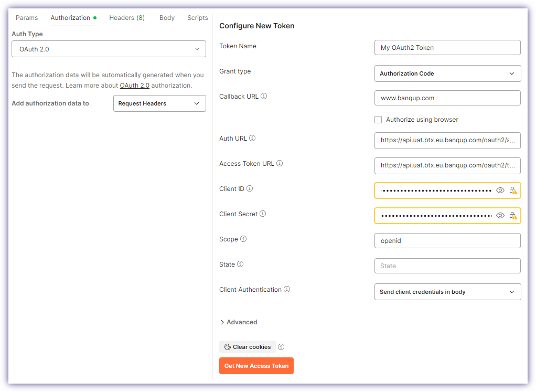The width and height of the screenshot is (536, 392).
Task: Enable Authorize using browser
Action: [x=378, y=120]
